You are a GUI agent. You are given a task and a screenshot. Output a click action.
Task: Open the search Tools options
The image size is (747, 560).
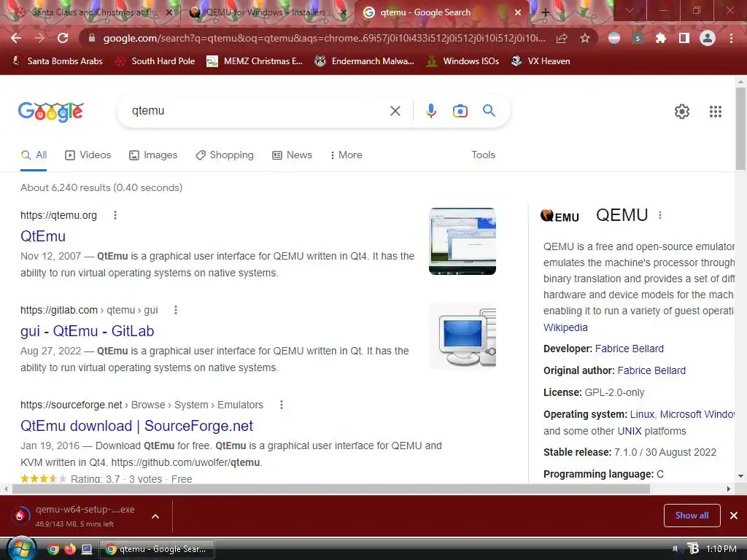point(483,155)
